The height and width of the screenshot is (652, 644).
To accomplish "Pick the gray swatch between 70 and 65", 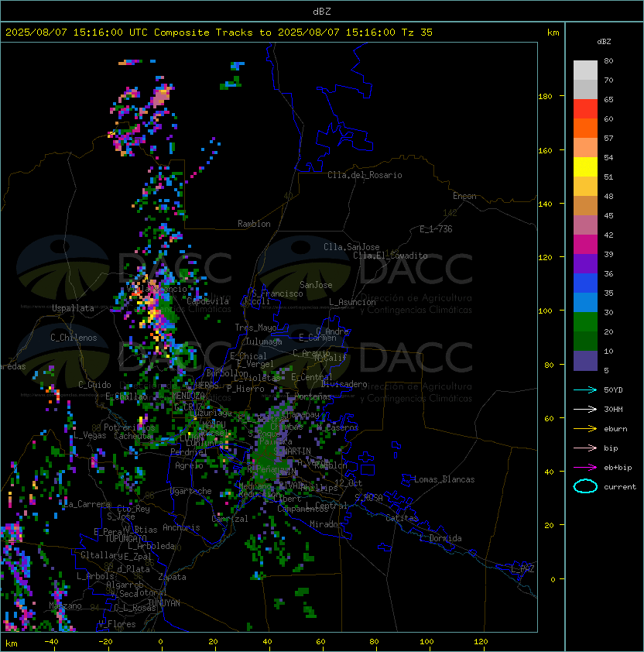I will (585, 89).
